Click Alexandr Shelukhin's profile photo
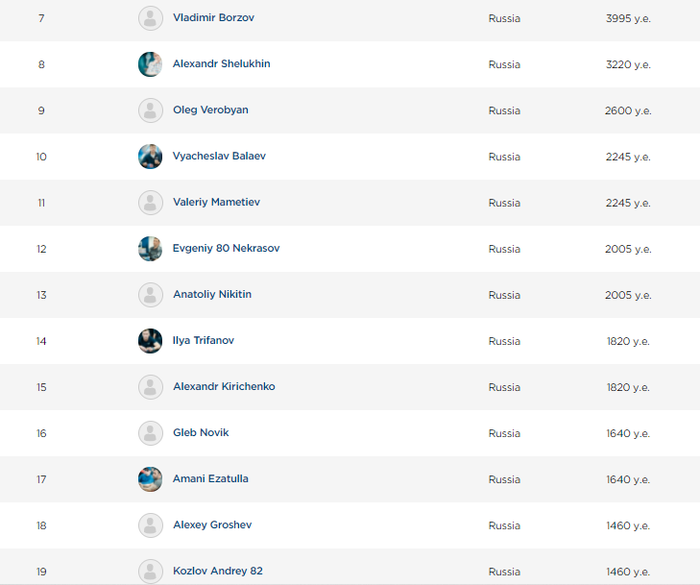This screenshot has width=700, height=585. (150, 64)
